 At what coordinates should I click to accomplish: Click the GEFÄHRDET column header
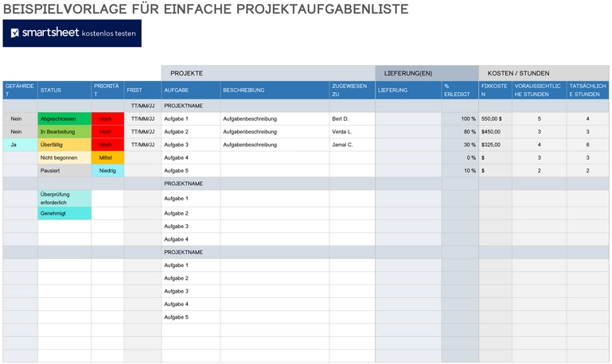[21, 90]
